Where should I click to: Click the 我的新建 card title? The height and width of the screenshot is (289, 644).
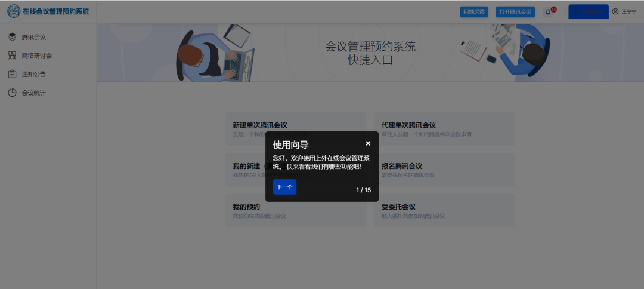pyautogui.click(x=249, y=166)
